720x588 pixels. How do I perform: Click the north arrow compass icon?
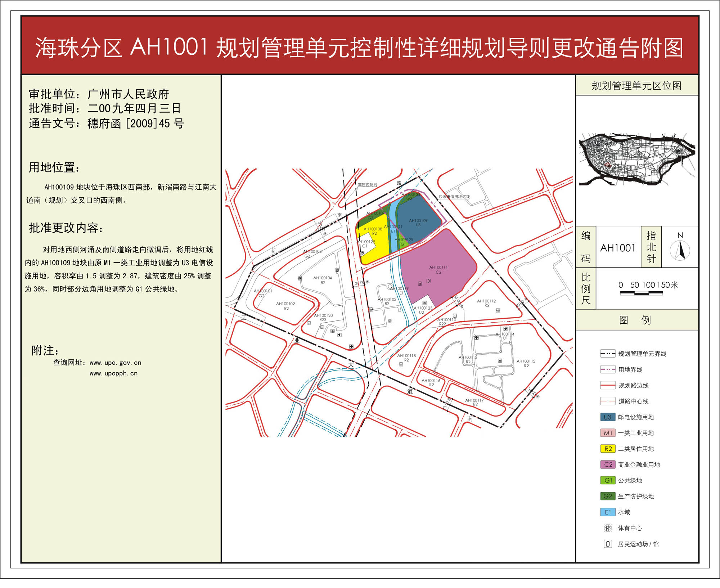pos(680,250)
